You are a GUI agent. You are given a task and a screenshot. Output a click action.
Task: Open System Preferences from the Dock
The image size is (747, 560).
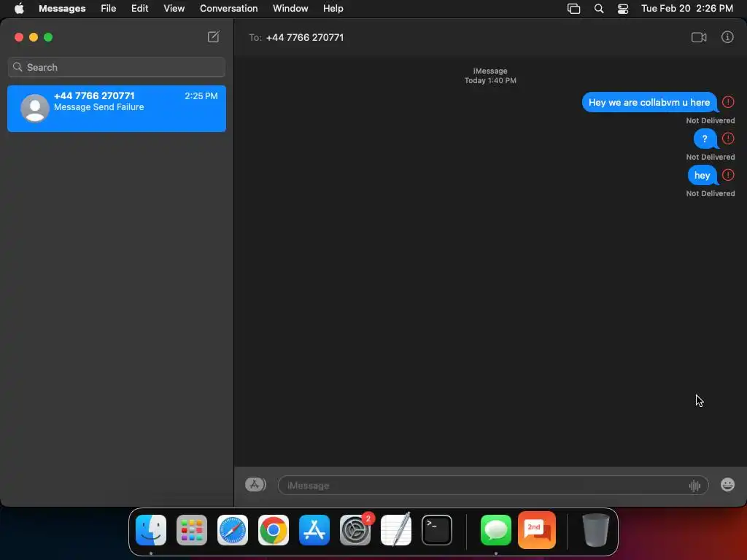click(x=355, y=530)
